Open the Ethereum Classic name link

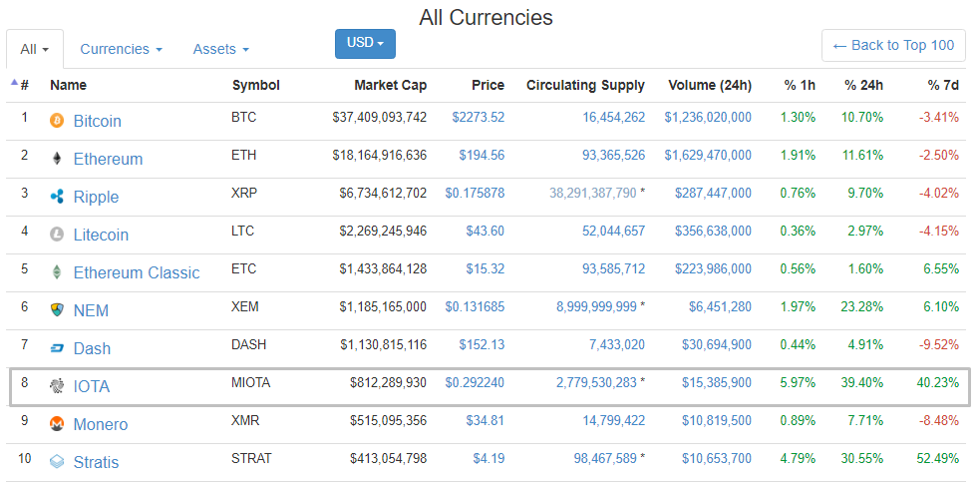tap(137, 272)
